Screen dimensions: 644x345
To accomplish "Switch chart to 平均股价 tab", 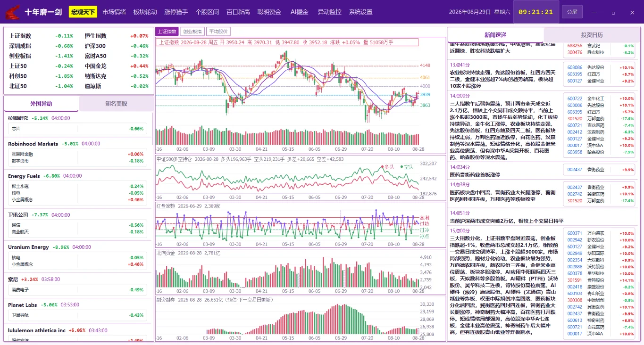I will tap(218, 32).
